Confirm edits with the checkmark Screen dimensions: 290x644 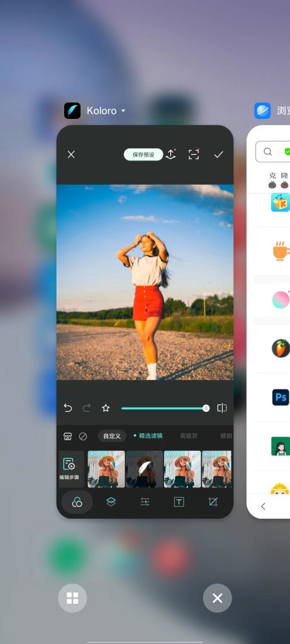(x=218, y=155)
